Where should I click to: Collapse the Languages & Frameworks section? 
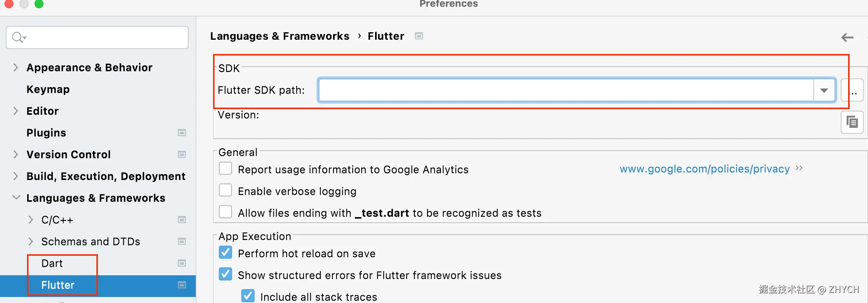coord(16,198)
